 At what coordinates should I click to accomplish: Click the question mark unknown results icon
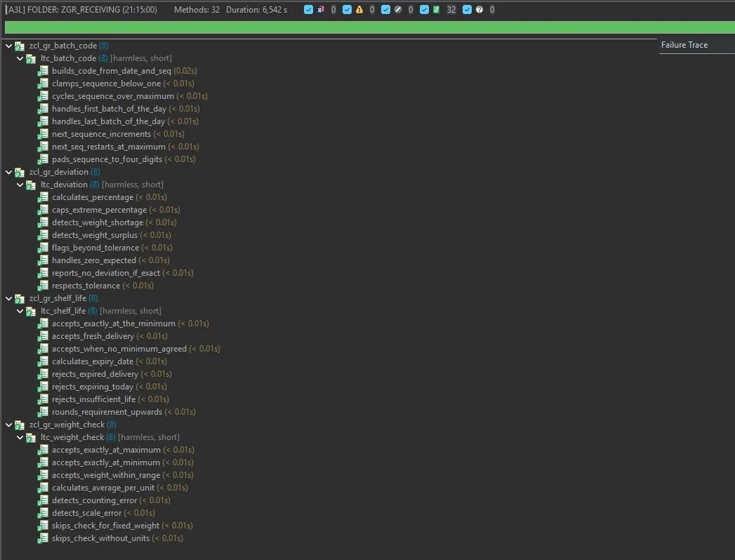point(479,9)
